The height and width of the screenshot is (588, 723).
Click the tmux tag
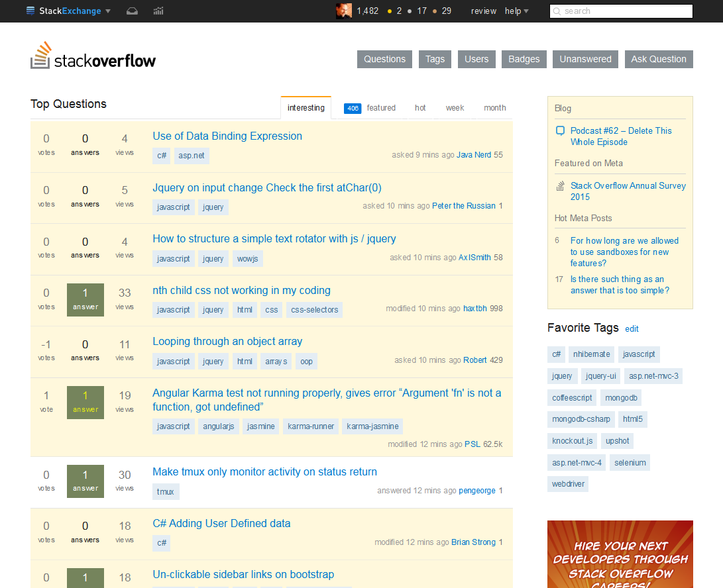[166, 492]
